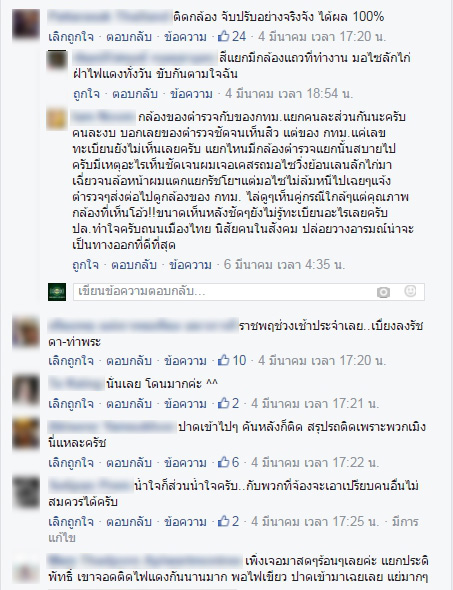This screenshot has width=453, height=590.
Task: Click ตอบกลับ under the ราชพฤช่วงเช้า comment
Action: coord(129,361)
